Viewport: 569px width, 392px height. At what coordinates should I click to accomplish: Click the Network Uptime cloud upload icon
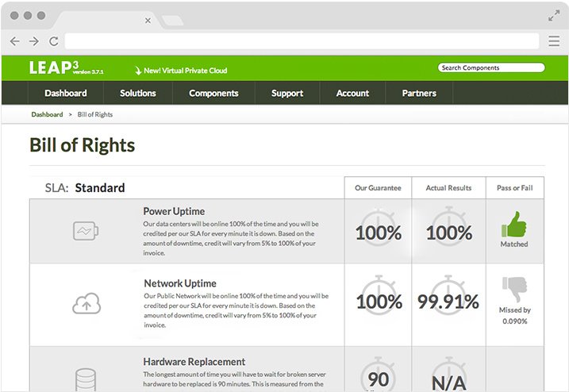(87, 303)
